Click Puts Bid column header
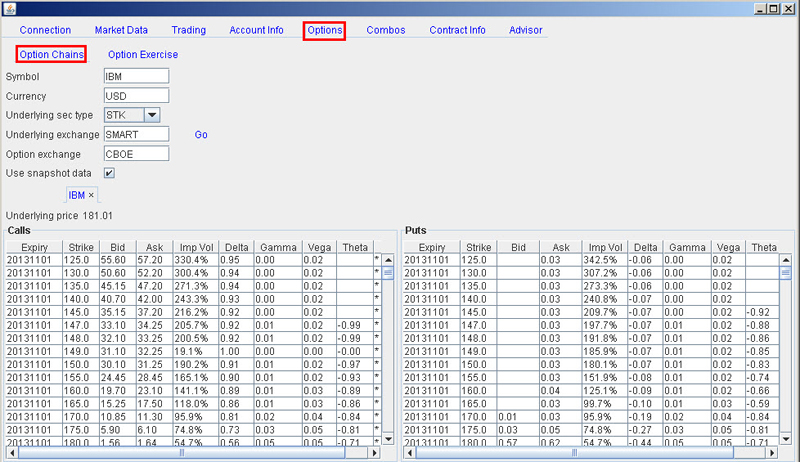Screen dimensions: 800x462 coord(518,247)
